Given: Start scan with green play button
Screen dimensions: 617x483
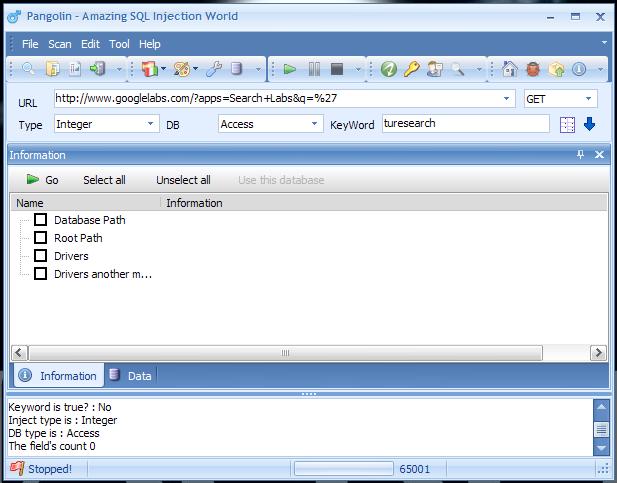Looking at the screenshot, I should click(x=290, y=69).
